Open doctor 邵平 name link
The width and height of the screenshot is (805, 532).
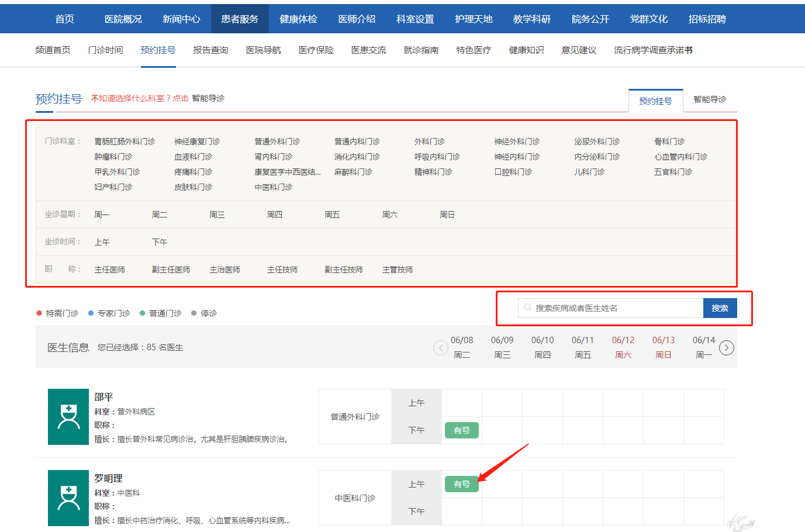coord(103,397)
